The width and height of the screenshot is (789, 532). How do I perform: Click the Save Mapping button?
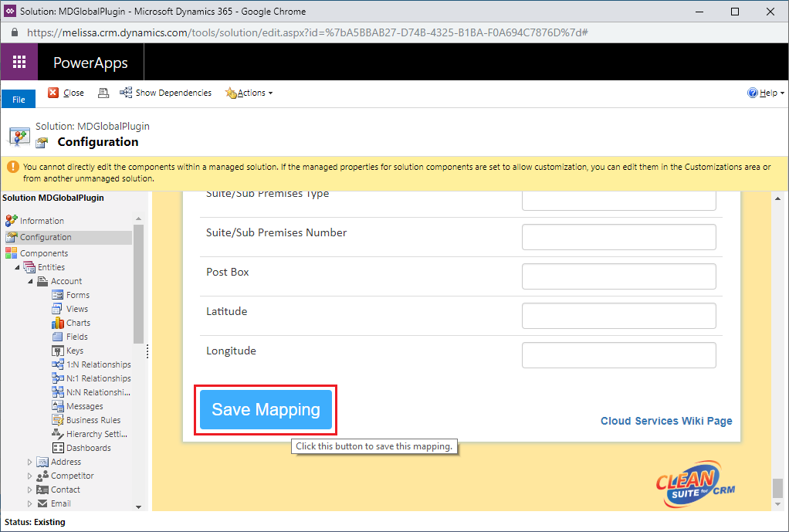pos(266,410)
